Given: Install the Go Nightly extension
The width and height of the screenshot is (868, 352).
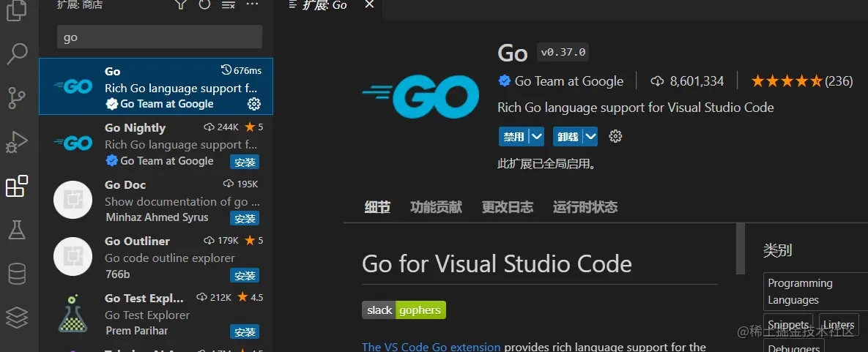Looking at the screenshot, I should coord(245,162).
